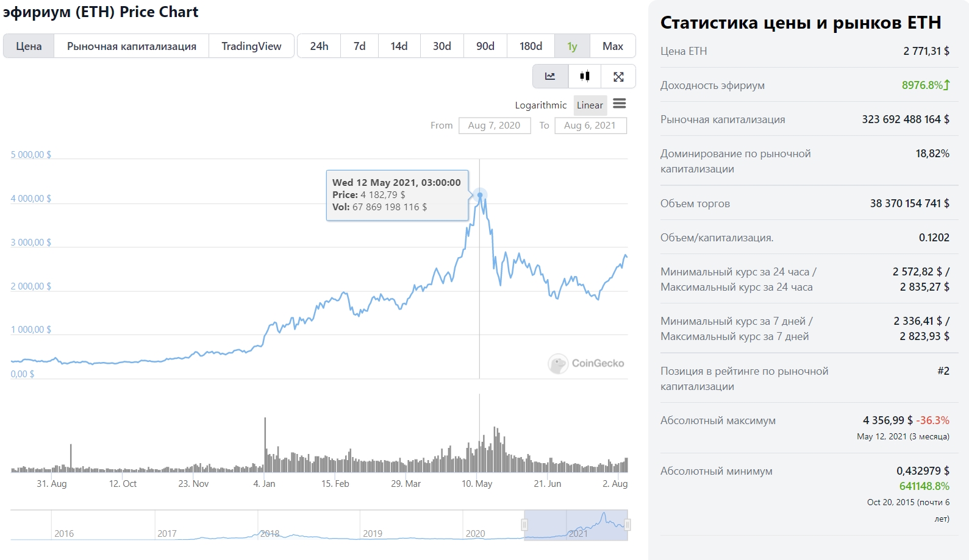The width and height of the screenshot is (969, 560).
Task: Set time range to 24h
Action: 319,46
